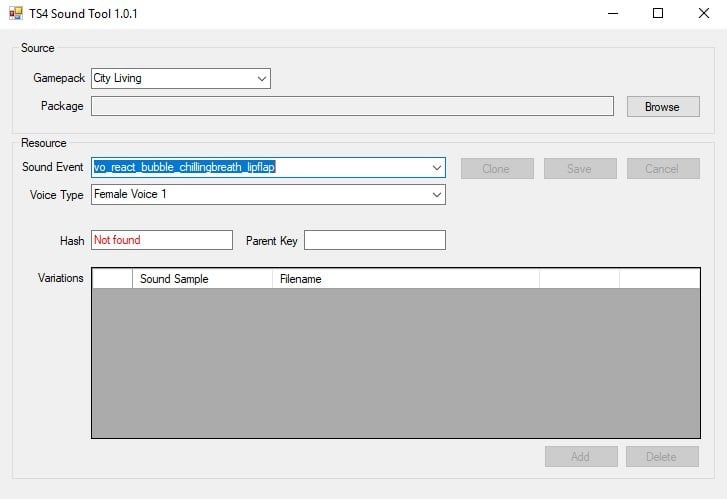Viewport: 727px width, 499px height.
Task: Click the Package label
Action: pos(62,106)
